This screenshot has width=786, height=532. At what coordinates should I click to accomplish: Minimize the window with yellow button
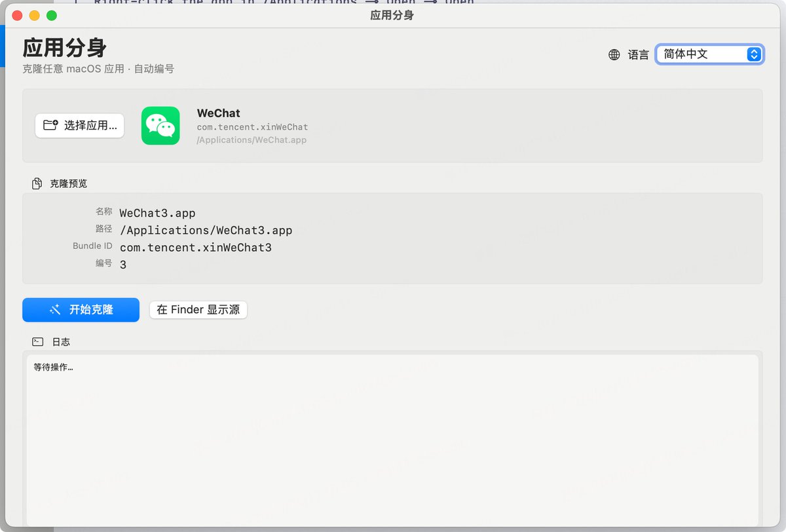35,15
